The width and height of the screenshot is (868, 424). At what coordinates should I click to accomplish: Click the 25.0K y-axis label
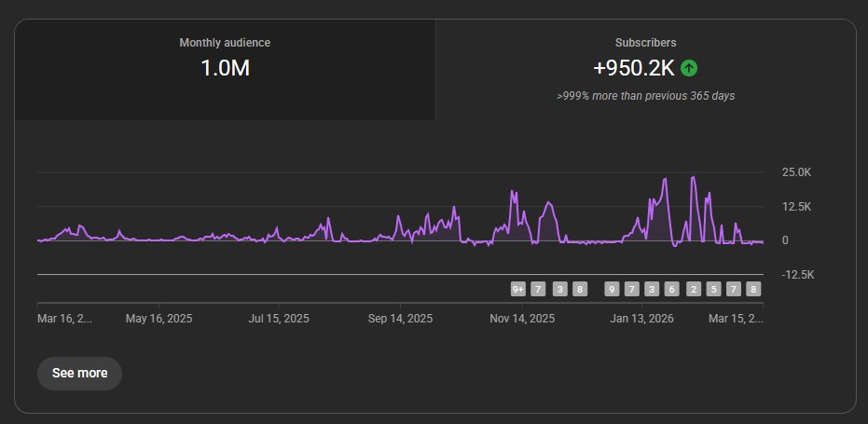(x=796, y=172)
